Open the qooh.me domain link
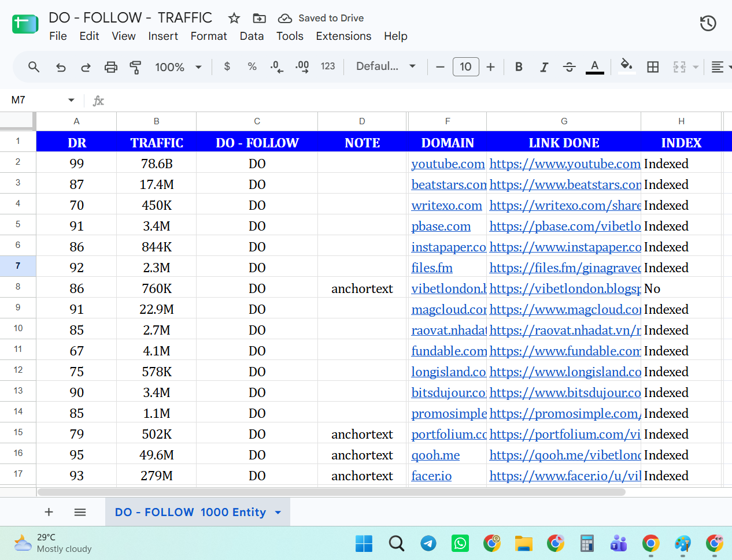 pos(435,455)
